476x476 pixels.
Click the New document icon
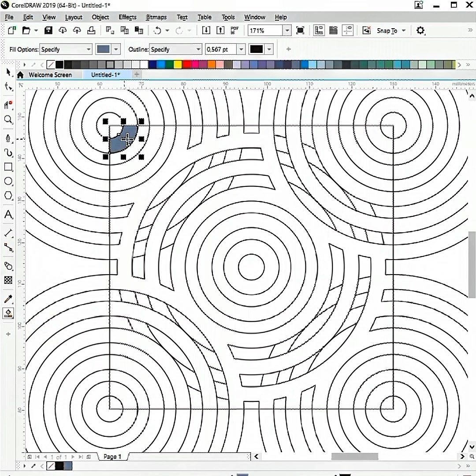12,30
